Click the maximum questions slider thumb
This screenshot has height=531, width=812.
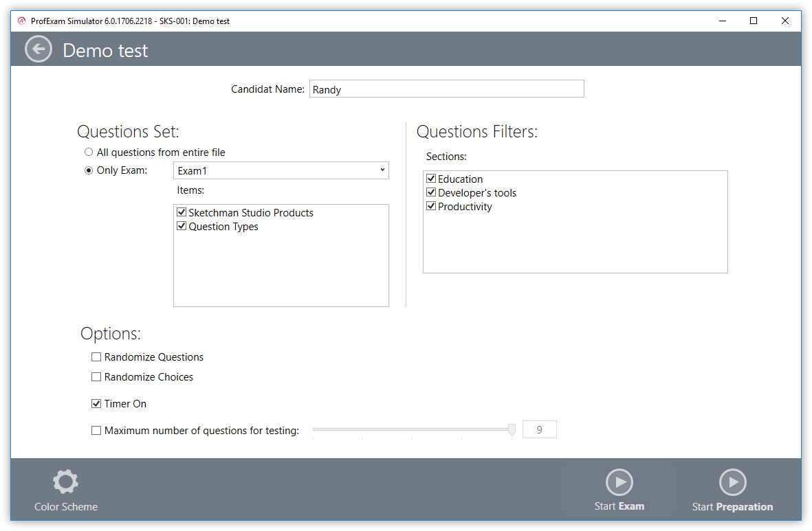coord(512,430)
